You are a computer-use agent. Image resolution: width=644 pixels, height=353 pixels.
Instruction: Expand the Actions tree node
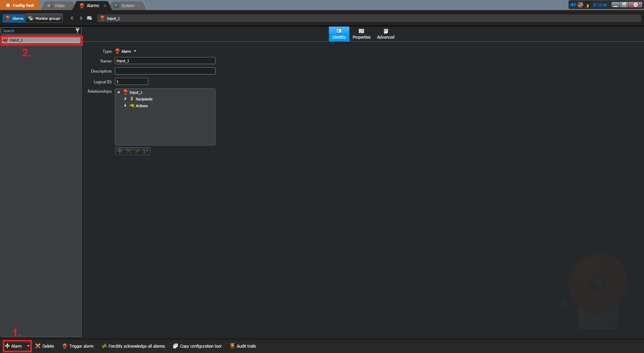coord(126,106)
